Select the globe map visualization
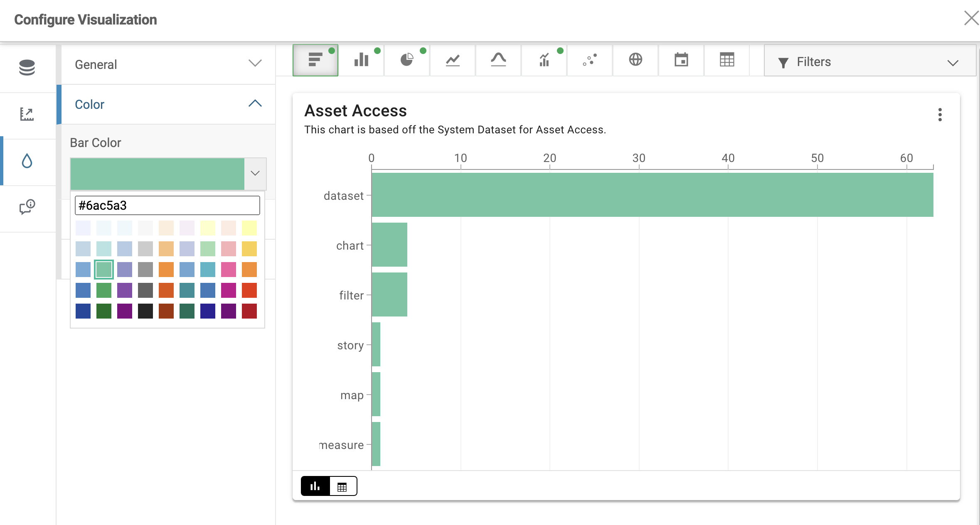980x525 pixels. point(635,60)
